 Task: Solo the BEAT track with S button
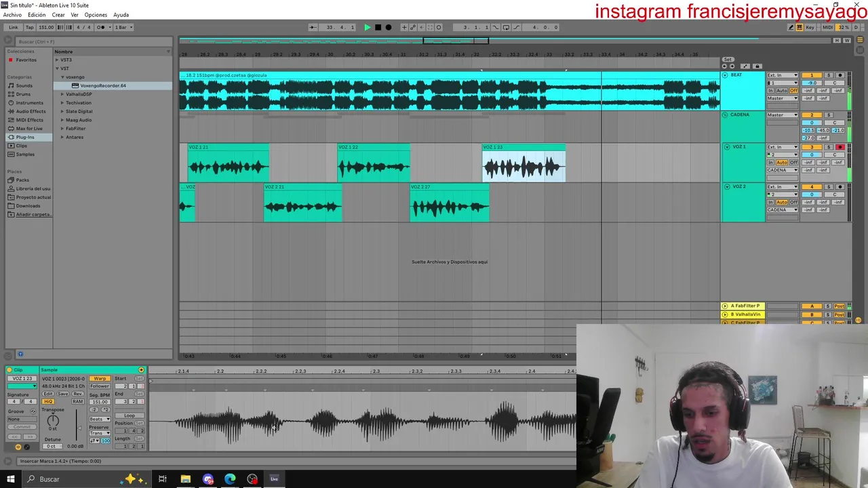click(829, 75)
